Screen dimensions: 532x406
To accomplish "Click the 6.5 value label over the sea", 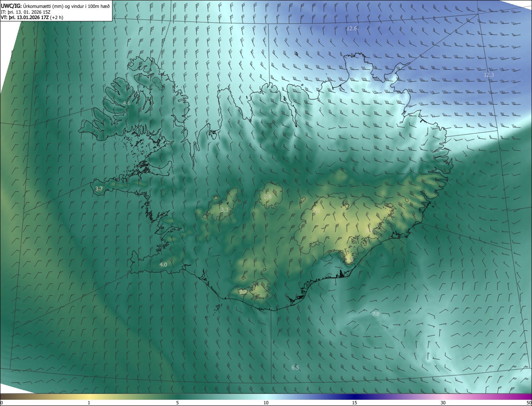I will click(x=295, y=368).
